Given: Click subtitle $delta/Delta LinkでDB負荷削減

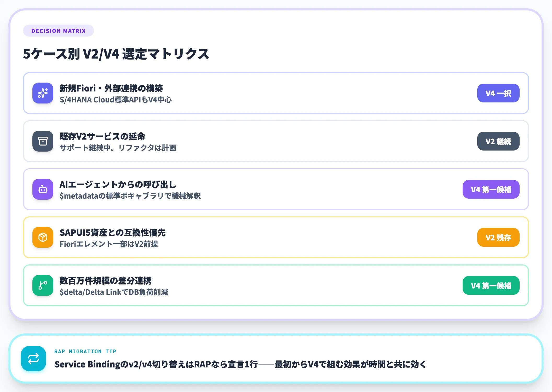Looking at the screenshot, I should tap(114, 292).
